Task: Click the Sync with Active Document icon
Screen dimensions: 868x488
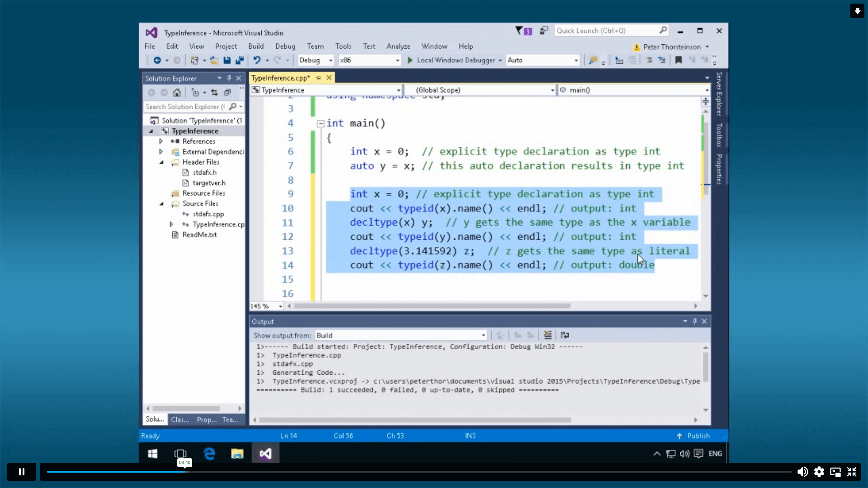Action: (x=214, y=92)
